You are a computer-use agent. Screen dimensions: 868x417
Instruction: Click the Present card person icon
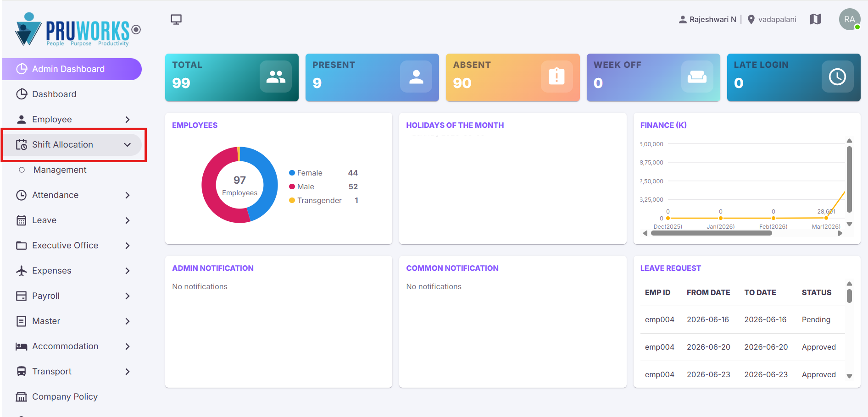point(416,77)
